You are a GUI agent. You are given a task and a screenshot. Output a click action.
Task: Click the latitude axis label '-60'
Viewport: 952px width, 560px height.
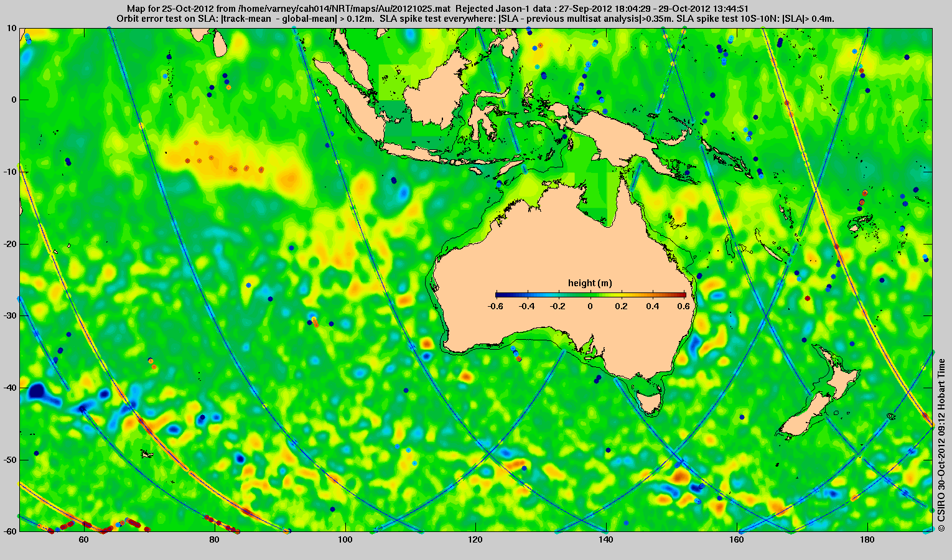pos(10,531)
